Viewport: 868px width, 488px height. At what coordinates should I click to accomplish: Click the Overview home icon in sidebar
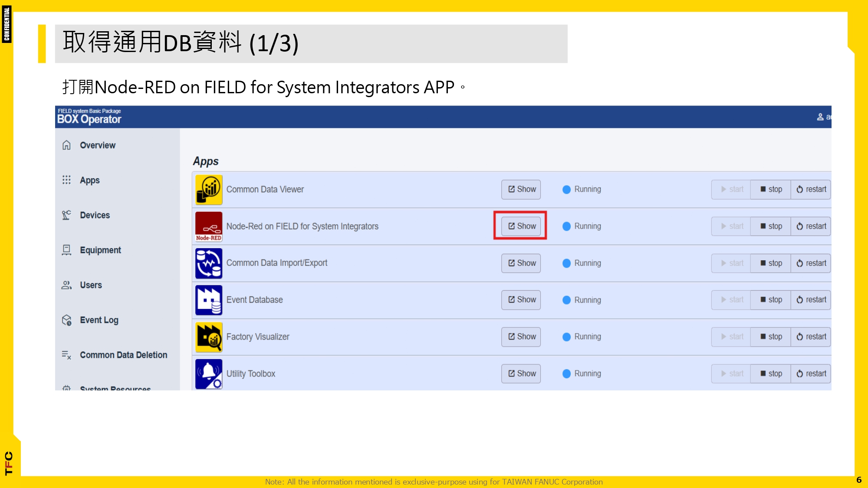click(66, 145)
